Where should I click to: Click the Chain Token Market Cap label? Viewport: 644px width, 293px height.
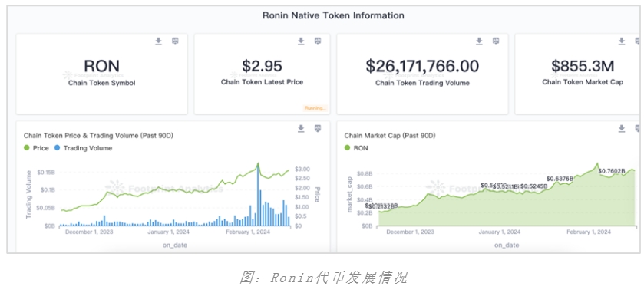click(x=583, y=82)
